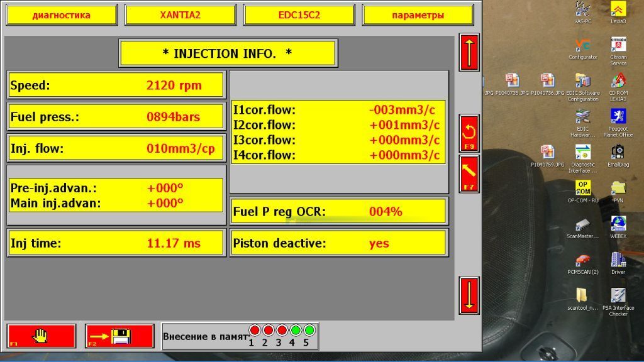Open the диагностика tab
The width and height of the screenshot is (644, 362).
point(62,15)
